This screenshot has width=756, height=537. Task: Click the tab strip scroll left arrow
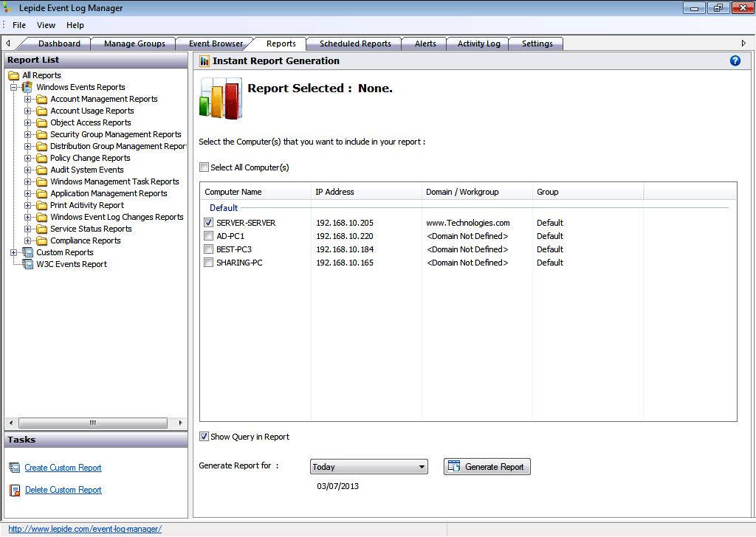(7, 44)
